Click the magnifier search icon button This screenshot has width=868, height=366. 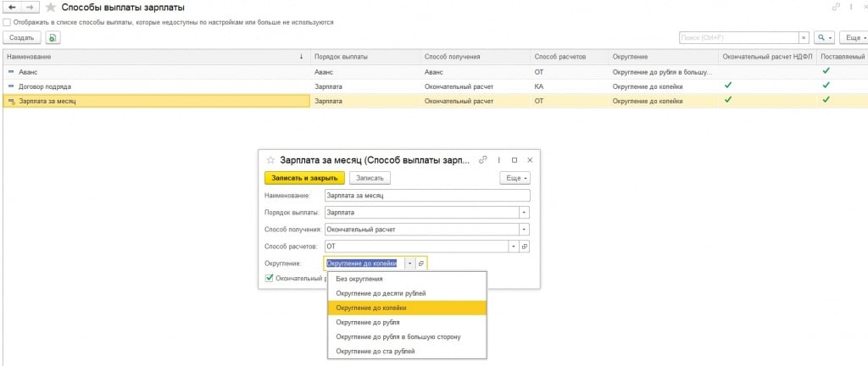click(822, 38)
